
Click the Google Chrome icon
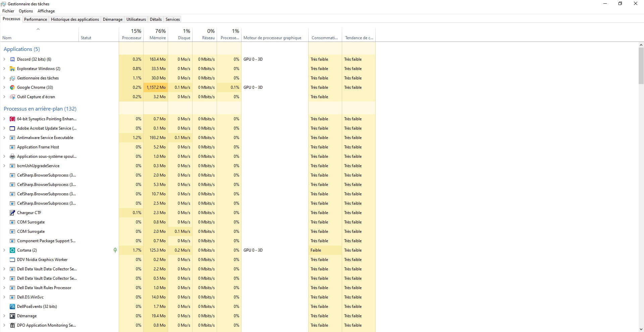[x=12, y=87]
